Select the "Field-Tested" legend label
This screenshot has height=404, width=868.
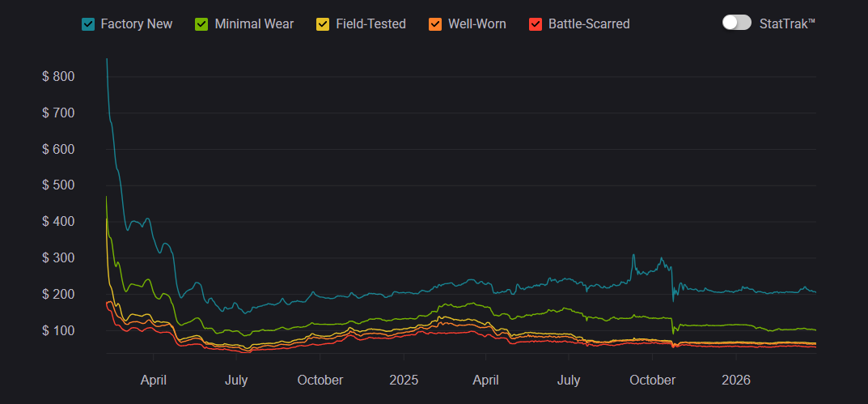(x=370, y=24)
